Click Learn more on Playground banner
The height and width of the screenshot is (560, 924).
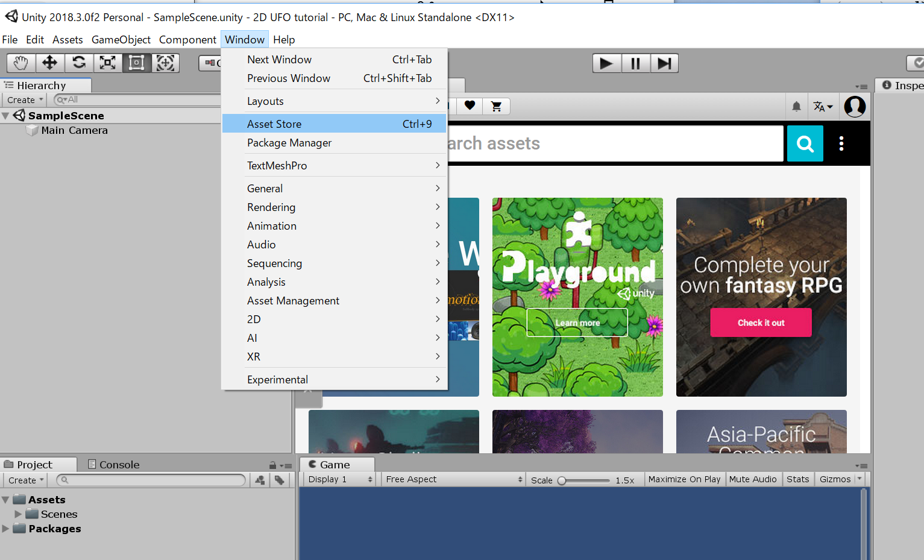click(x=577, y=322)
